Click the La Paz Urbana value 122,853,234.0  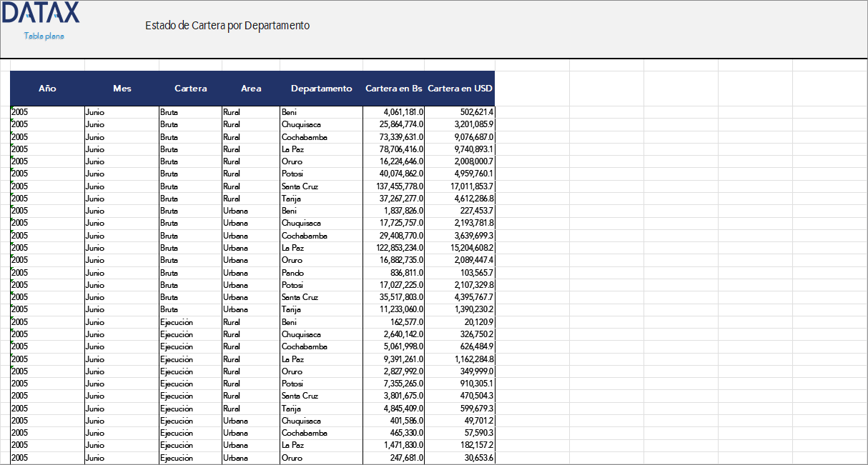click(x=395, y=248)
